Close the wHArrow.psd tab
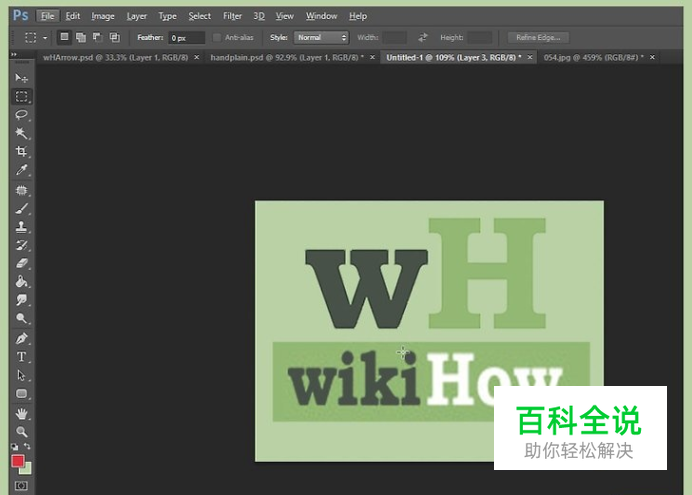The image size is (692, 495). pos(197,57)
